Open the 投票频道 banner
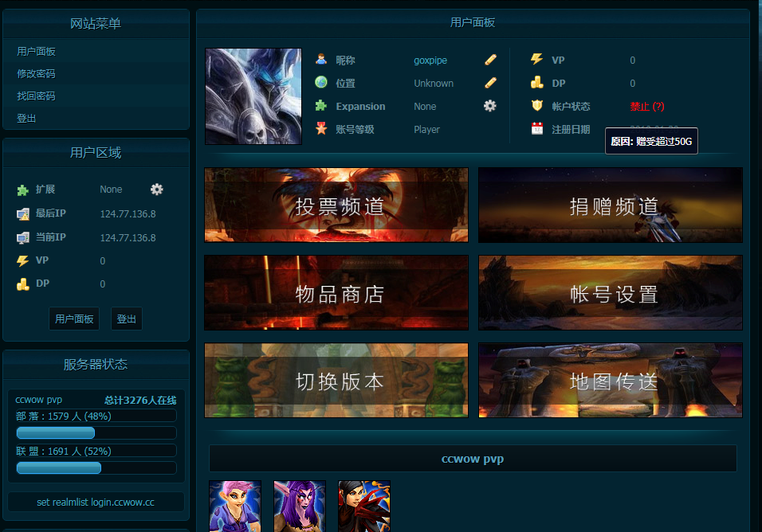762x532 pixels. (x=336, y=205)
